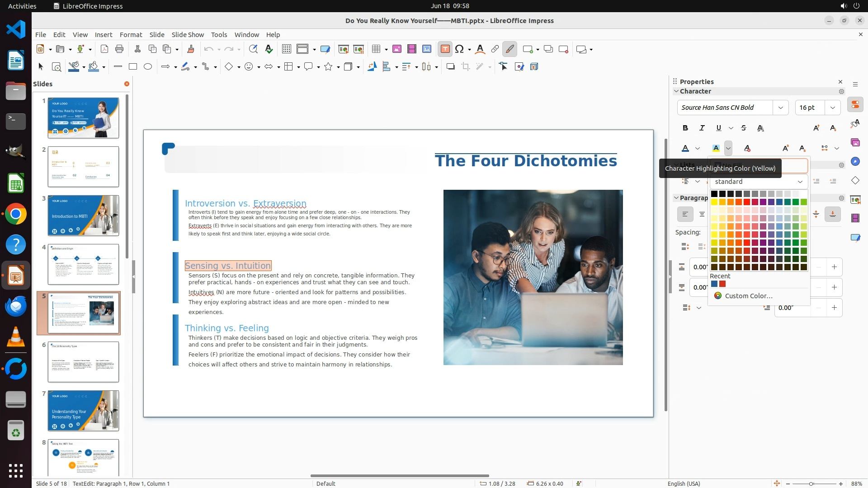Image resolution: width=868 pixels, height=488 pixels.
Task: Open the Slide Show menu
Action: (x=188, y=35)
